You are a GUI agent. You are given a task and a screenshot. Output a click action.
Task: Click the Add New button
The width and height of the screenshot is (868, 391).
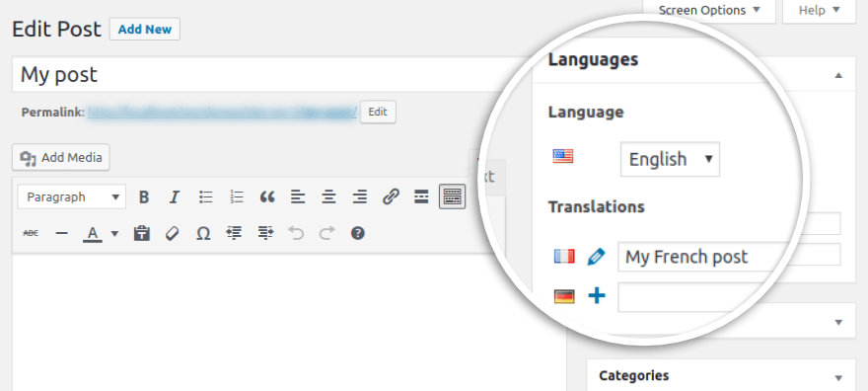tap(145, 30)
